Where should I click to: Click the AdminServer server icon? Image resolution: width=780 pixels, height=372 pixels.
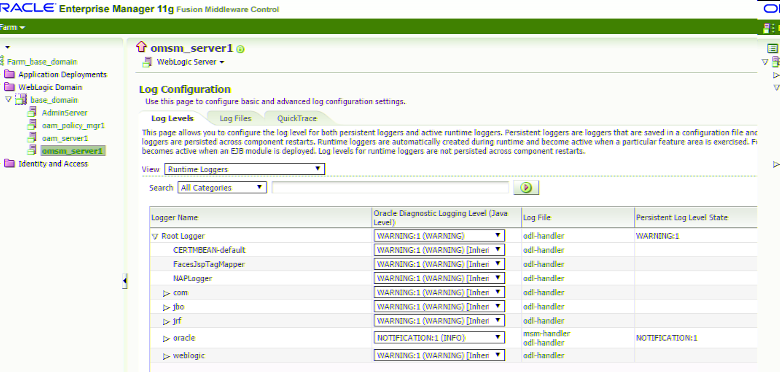tap(32, 113)
